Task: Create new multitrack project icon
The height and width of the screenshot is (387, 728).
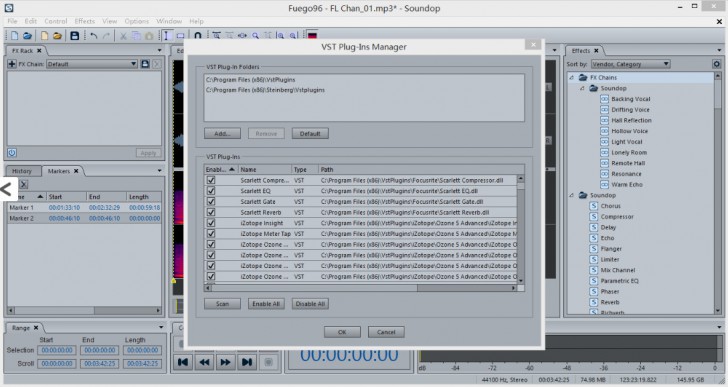Action: coord(44,36)
